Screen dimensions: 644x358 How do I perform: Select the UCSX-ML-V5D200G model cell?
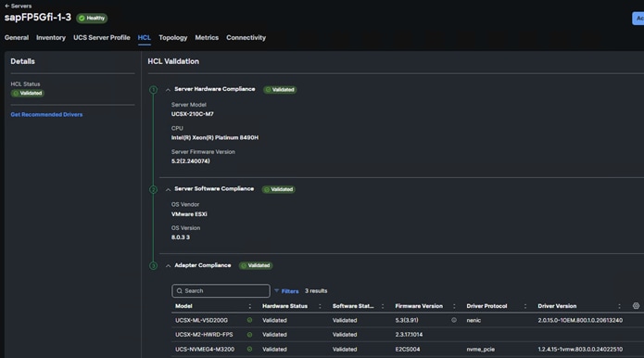201,320
